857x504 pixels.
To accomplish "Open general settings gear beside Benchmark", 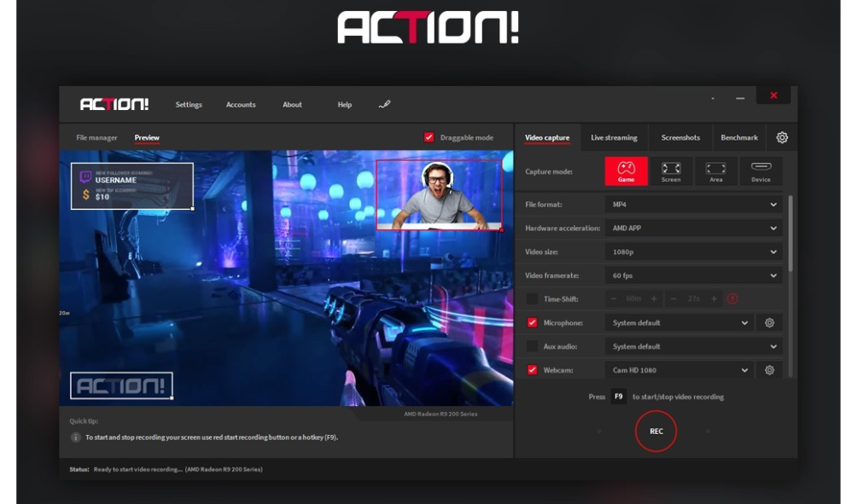I will coord(782,137).
